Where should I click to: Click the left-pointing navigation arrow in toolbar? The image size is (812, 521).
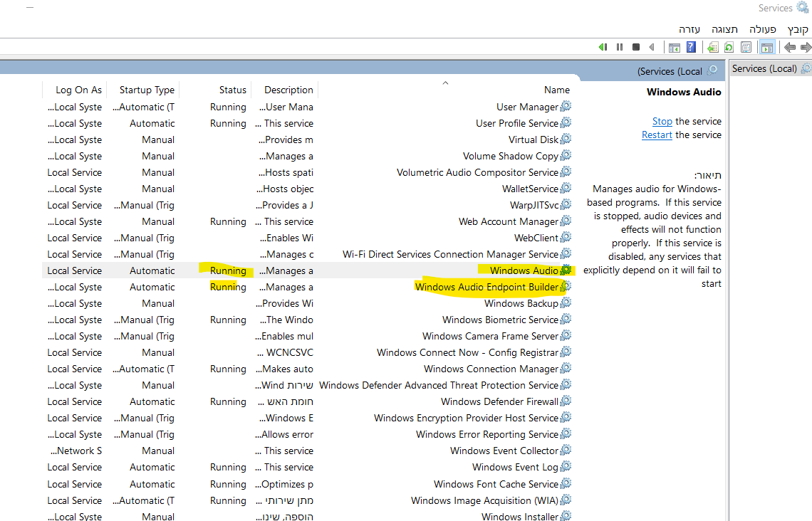(790, 48)
